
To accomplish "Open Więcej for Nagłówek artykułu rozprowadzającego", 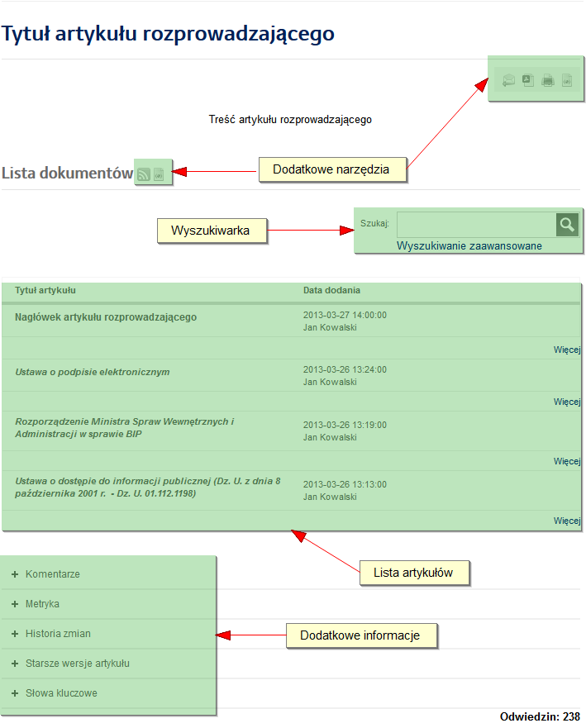I will pyautogui.click(x=567, y=350).
